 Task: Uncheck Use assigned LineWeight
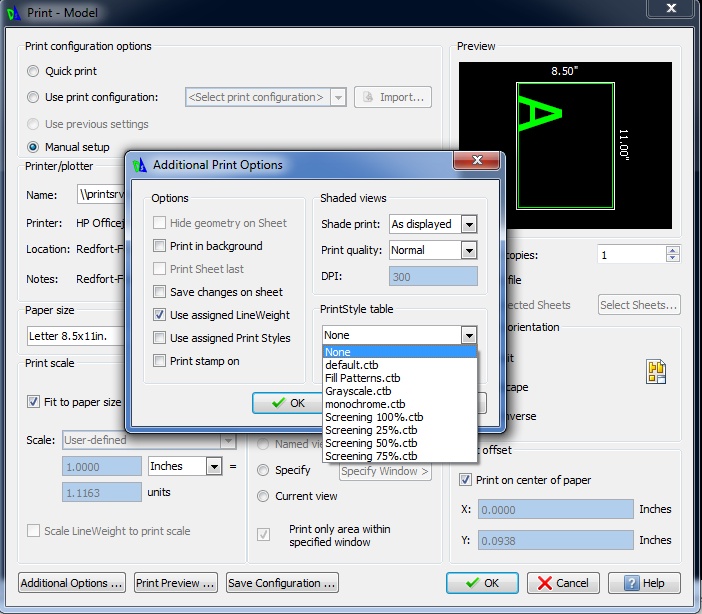(x=159, y=315)
